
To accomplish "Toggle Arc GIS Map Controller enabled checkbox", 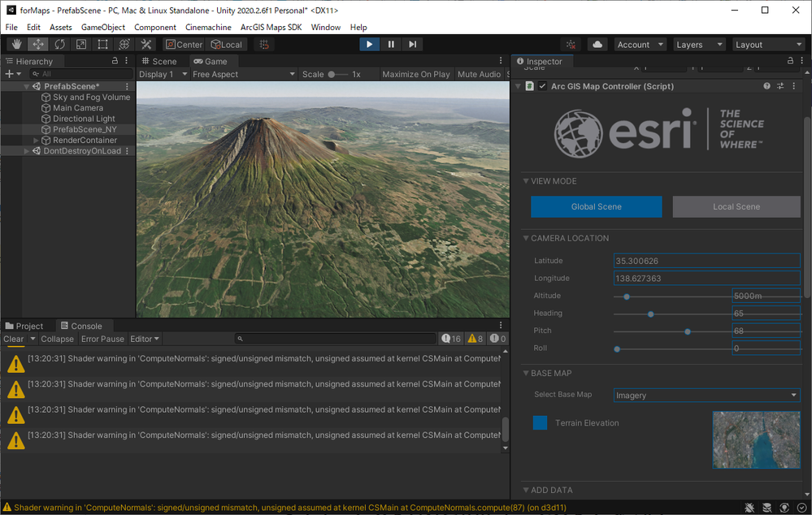I will pos(542,86).
